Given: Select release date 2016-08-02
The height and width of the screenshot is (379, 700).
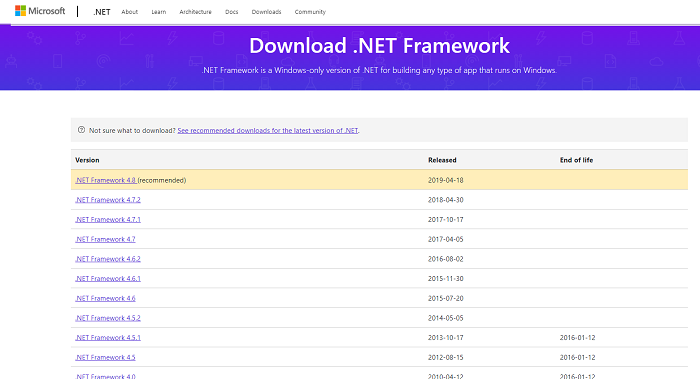Looking at the screenshot, I should click(446, 259).
